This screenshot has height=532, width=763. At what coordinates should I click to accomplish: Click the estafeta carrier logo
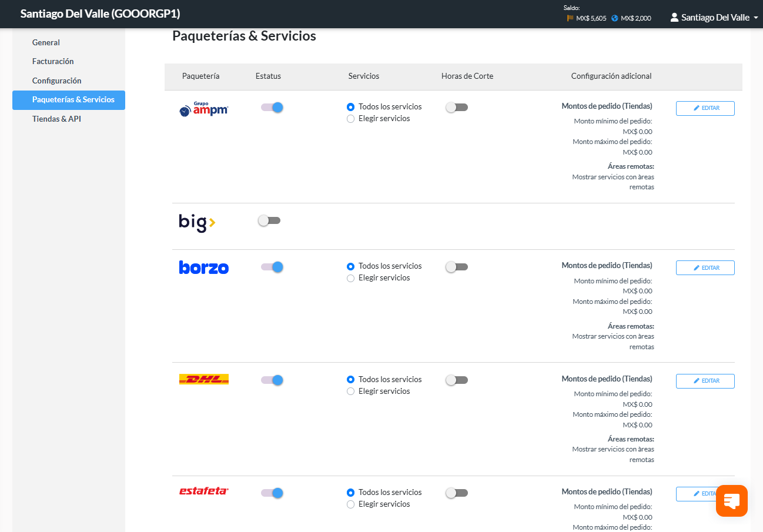[x=203, y=491]
